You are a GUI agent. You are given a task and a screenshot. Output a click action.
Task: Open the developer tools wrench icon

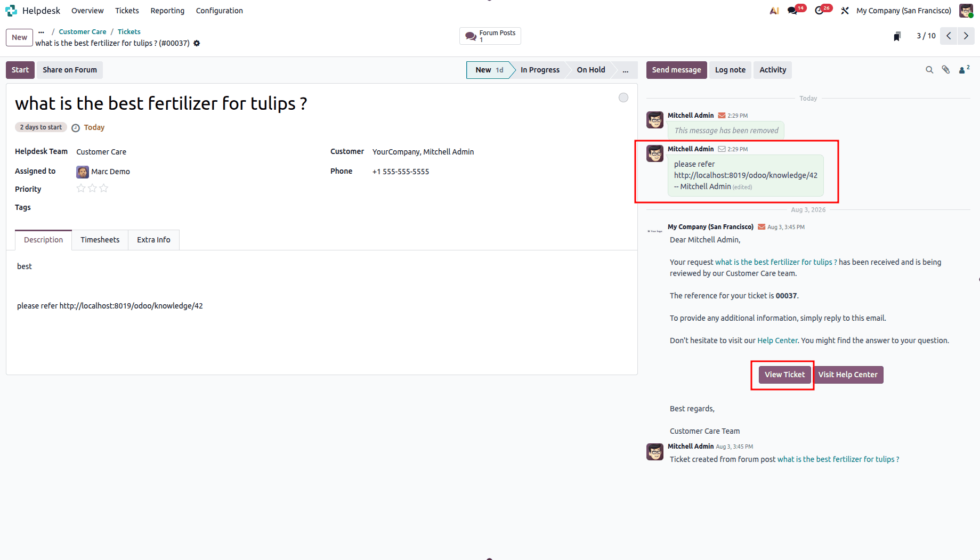pyautogui.click(x=845, y=11)
